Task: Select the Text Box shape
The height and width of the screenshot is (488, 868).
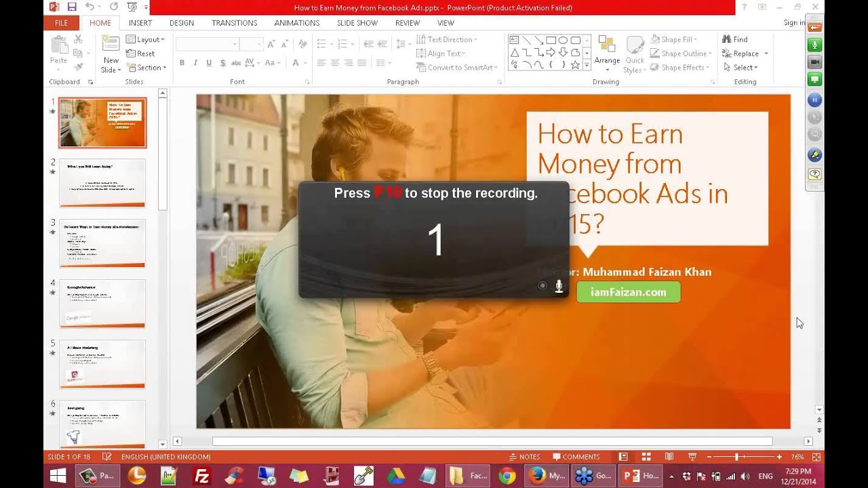Action: [514, 40]
